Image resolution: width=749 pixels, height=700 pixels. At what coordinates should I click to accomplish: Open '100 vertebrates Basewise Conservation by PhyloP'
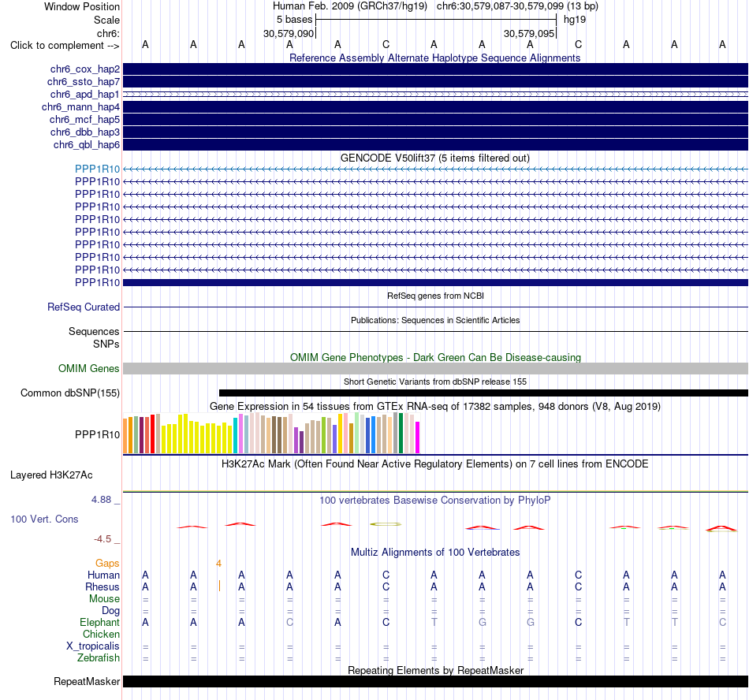tap(435, 501)
